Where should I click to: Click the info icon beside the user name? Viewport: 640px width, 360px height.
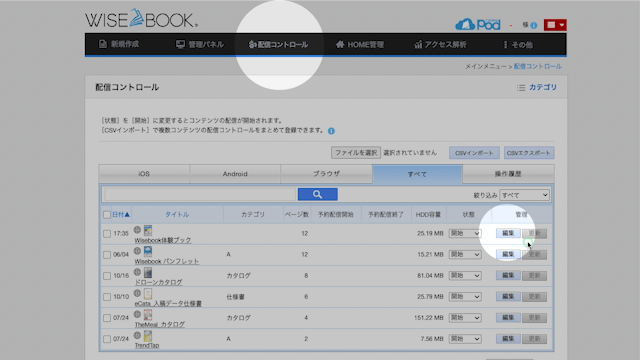[533, 25]
